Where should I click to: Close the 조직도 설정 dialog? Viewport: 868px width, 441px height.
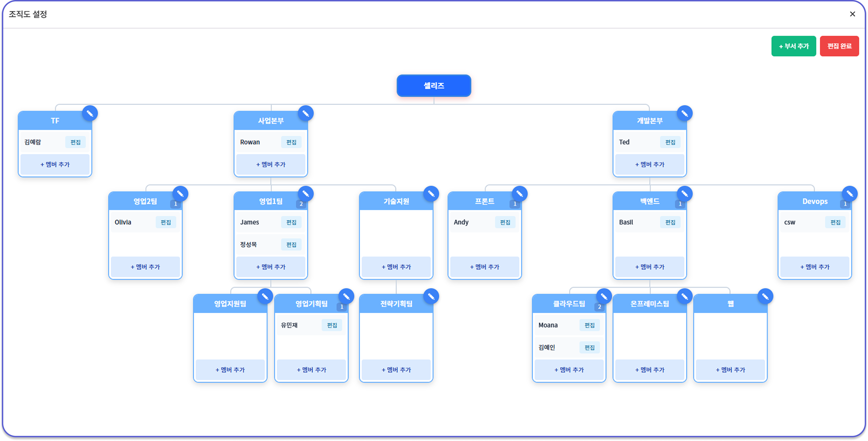[852, 14]
